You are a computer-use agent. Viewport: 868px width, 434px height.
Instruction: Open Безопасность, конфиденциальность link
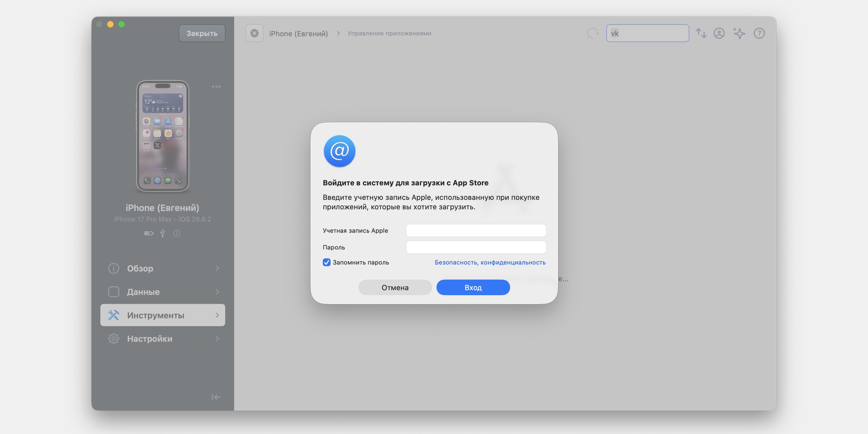point(490,262)
